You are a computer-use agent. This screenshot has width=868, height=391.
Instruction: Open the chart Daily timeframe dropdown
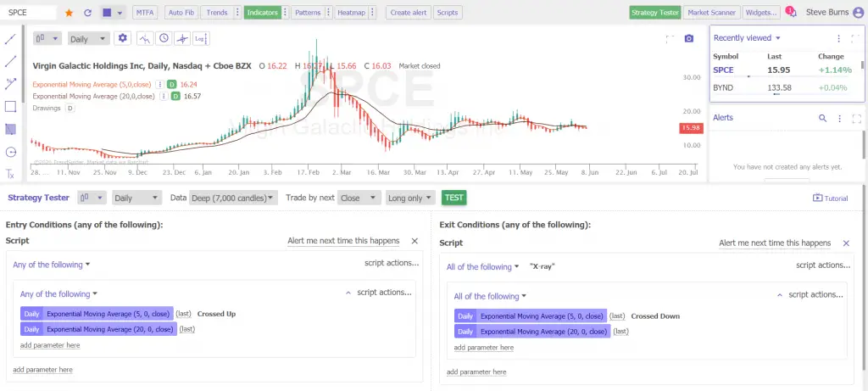[88, 39]
